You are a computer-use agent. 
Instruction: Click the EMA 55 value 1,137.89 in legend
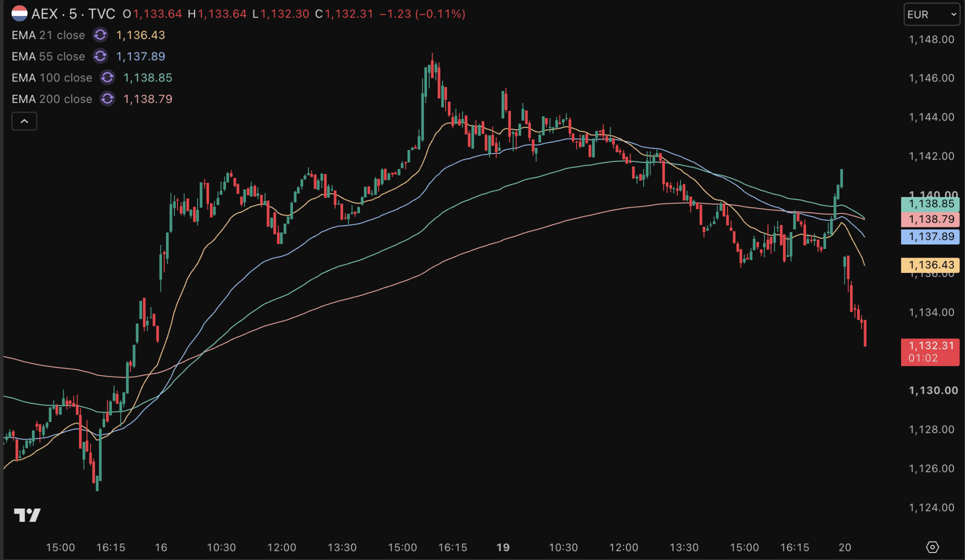(140, 56)
